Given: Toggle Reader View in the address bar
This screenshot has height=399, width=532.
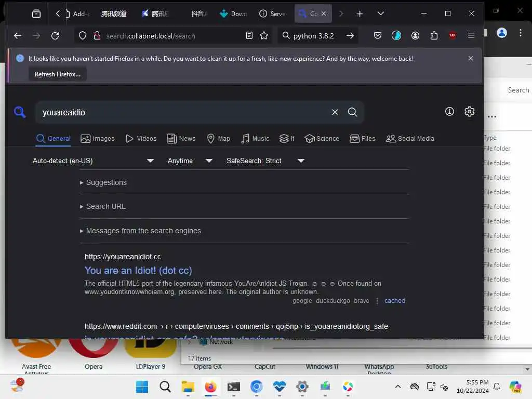Looking at the screenshot, I should 249,36.
